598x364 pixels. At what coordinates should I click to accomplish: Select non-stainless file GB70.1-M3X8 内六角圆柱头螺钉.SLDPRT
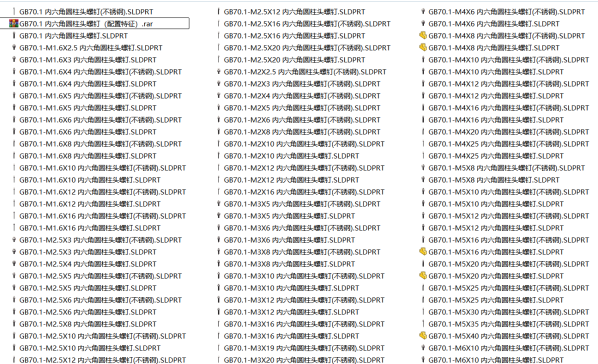(x=289, y=264)
